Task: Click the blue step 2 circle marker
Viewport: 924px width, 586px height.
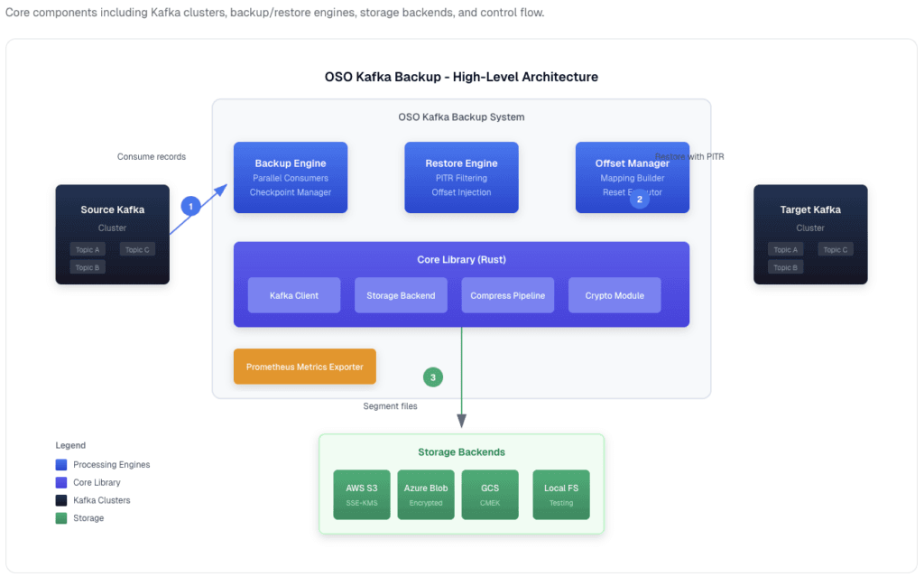Action: 640,199
